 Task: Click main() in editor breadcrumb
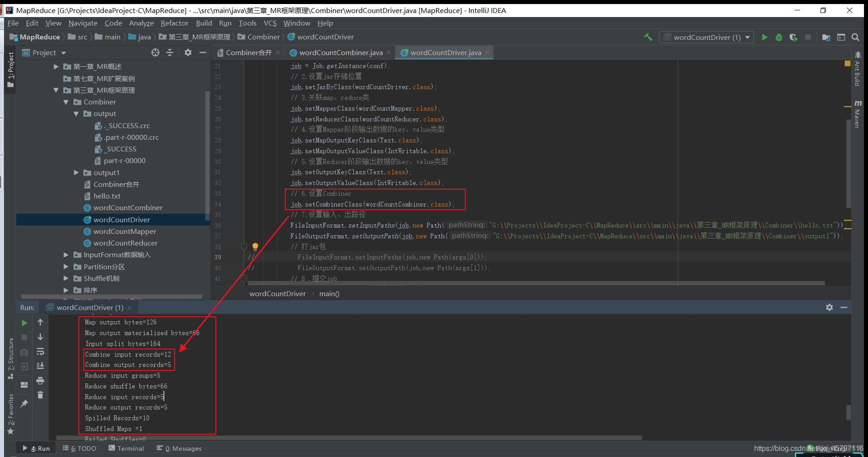[x=329, y=294]
